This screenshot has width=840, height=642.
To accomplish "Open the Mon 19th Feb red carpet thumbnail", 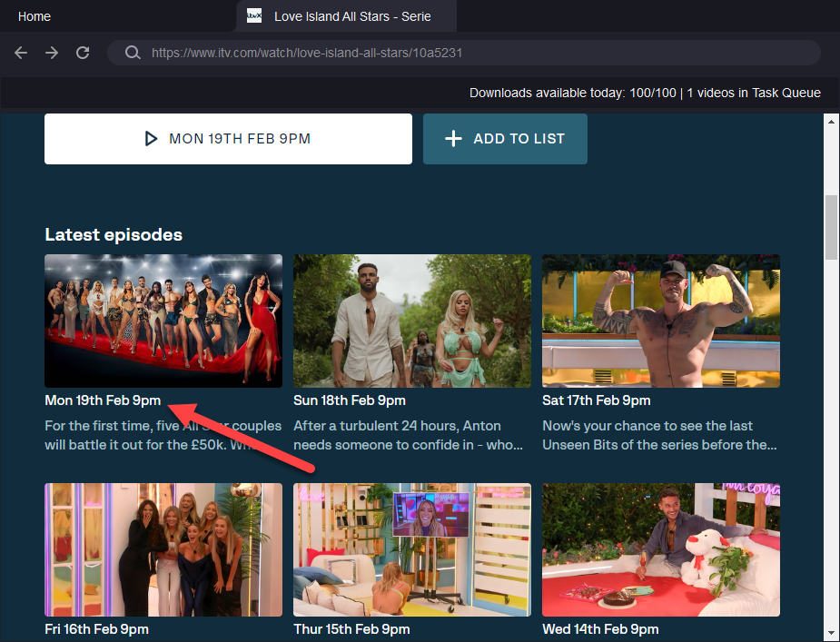I will tap(163, 321).
